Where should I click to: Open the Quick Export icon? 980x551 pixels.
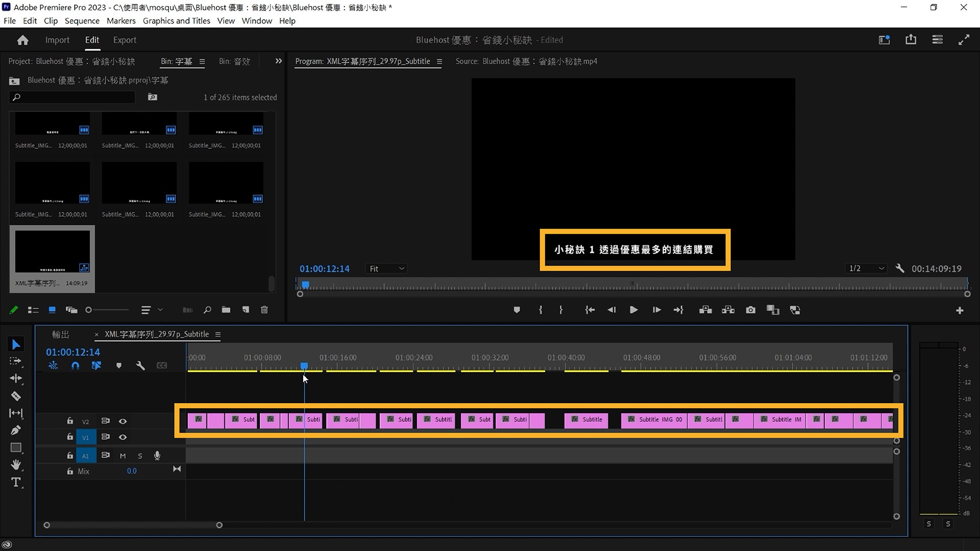[911, 39]
